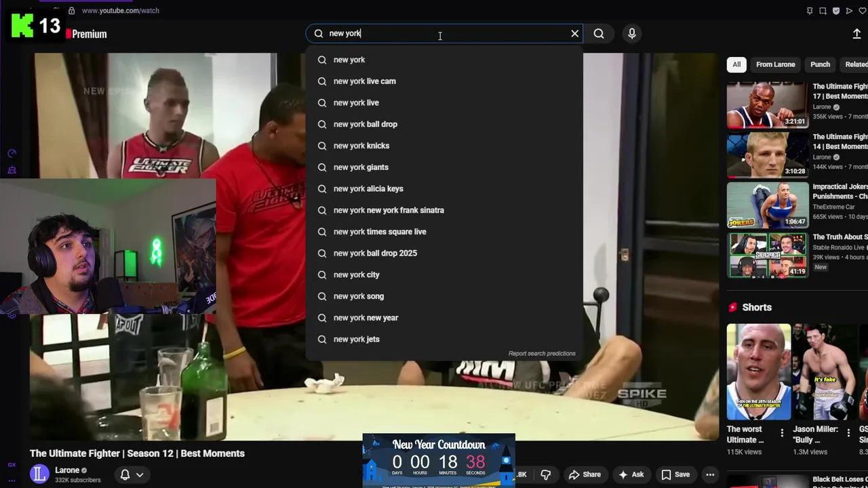
Task: Select the 'new york jets' suggestion
Action: pos(444,339)
